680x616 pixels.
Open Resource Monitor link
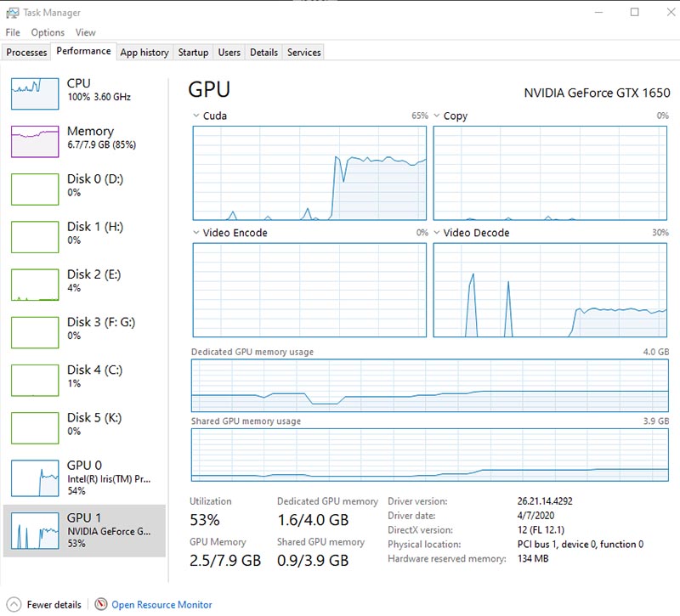[x=161, y=604]
